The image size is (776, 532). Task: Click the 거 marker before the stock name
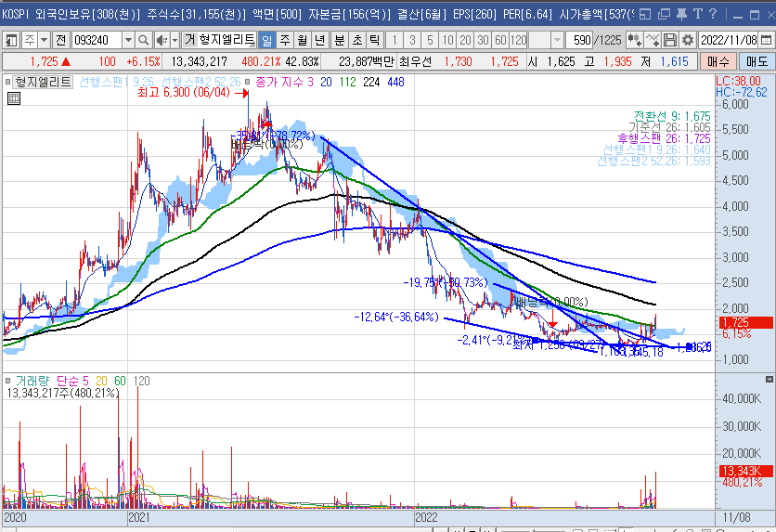[x=190, y=40]
